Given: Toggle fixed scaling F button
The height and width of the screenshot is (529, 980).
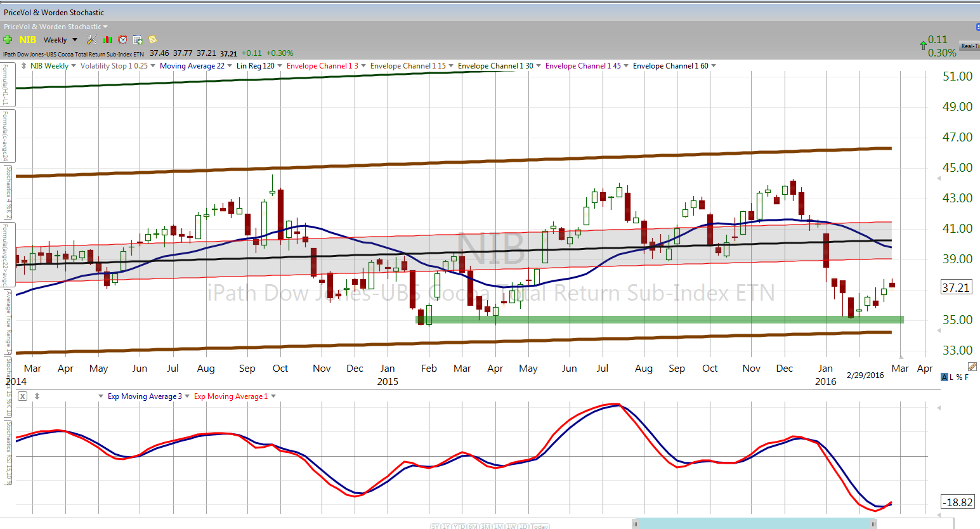Looking at the screenshot, I should pyautogui.click(x=967, y=377).
